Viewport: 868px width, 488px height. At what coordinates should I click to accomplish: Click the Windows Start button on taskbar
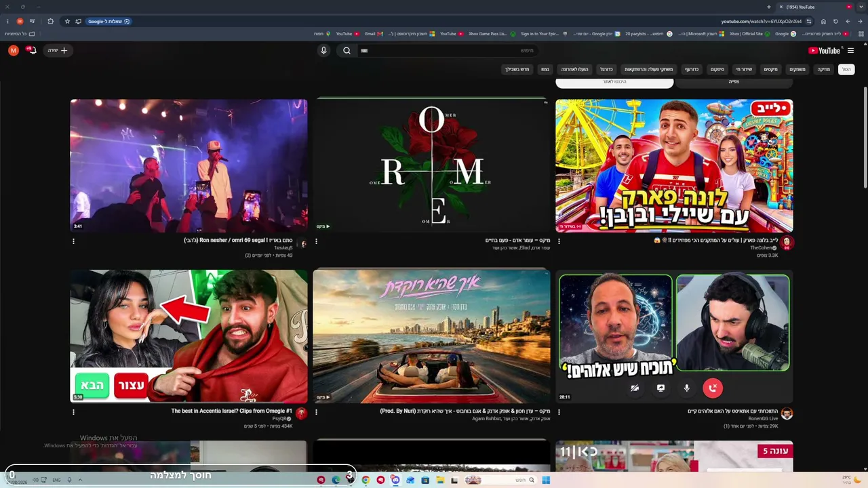click(x=546, y=480)
